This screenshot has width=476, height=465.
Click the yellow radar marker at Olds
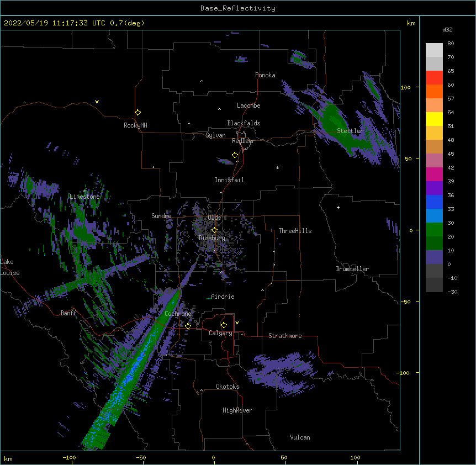click(214, 230)
